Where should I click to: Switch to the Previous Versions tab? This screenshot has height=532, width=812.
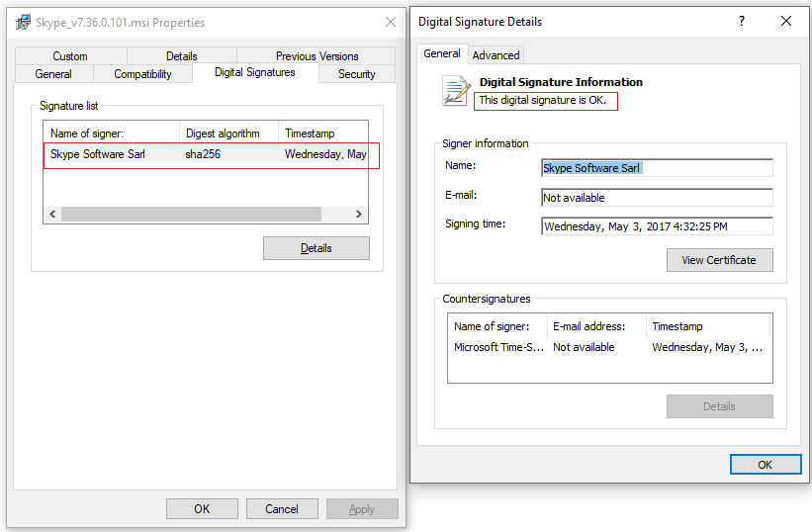coord(316,56)
